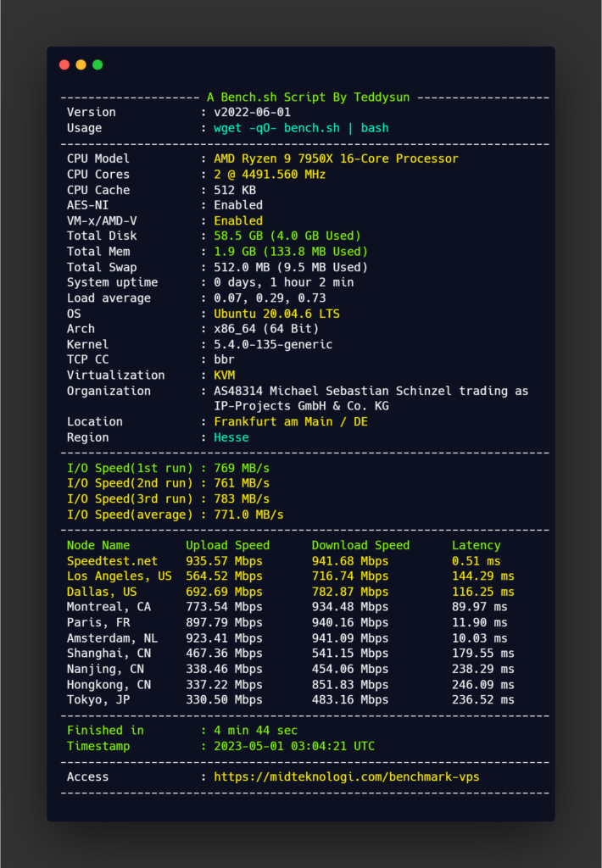Screen dimensions: 602x868
Task: Select the Dallas, US node name
Action: pyautogui.click(x=102, y=592)
